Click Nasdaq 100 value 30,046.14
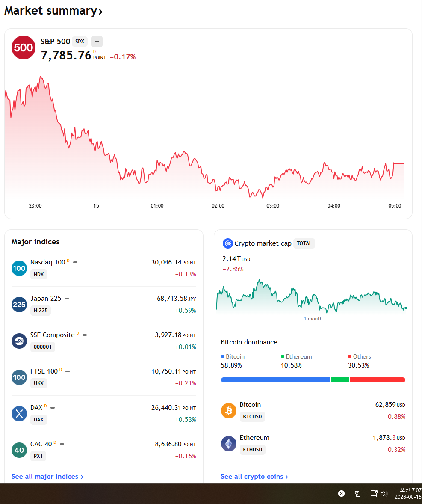The height and width of the screenshot is (504, 422). pos(166,262)
